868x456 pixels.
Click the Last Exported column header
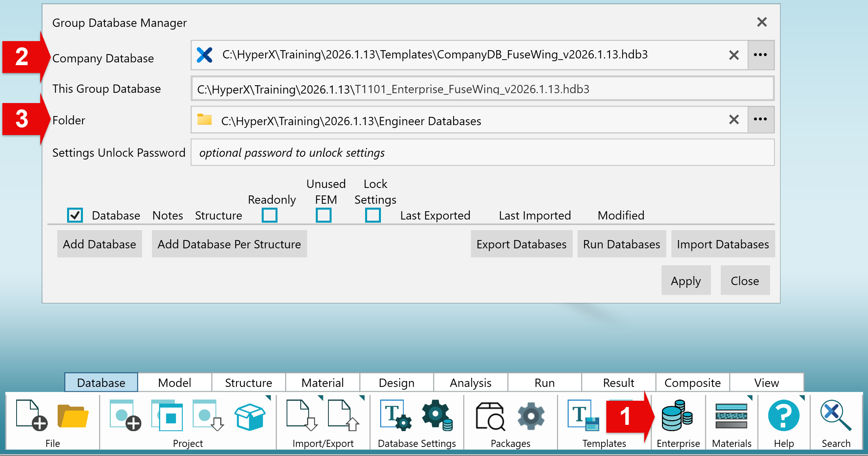click(x=435, y=215)
